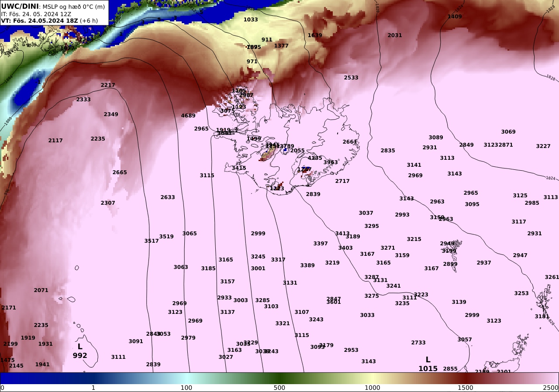Click the height value 2533
Screen dimensions: 559x392
[x=351, y=78]
